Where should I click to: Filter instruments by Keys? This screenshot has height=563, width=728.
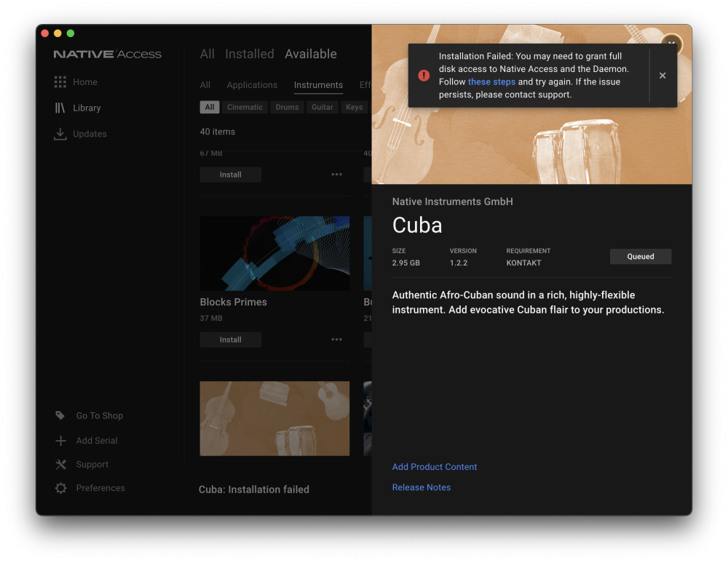click(x=354, y=107)
